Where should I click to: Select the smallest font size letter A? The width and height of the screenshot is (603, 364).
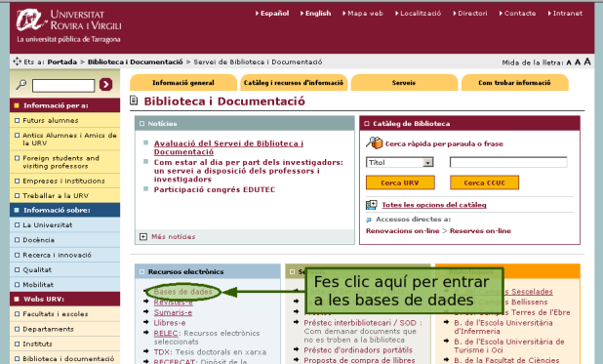[x=569, y=62]
